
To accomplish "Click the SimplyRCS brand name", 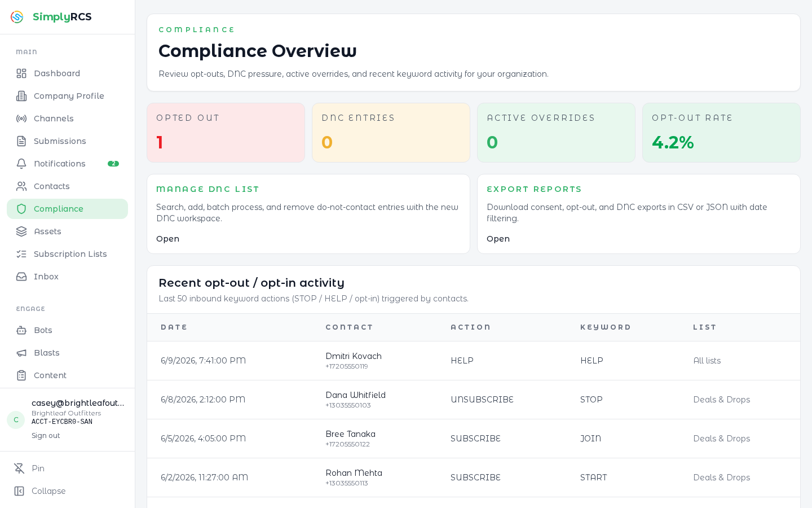I will coord(62,17).
